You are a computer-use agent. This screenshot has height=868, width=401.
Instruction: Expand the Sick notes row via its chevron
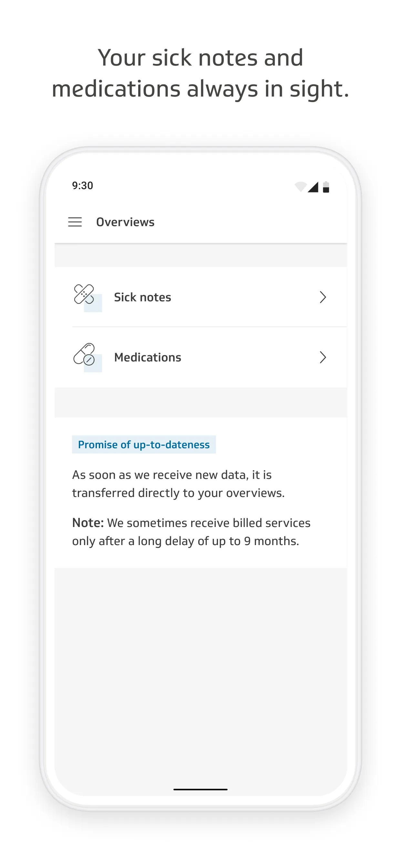click(x=323, y=297)
